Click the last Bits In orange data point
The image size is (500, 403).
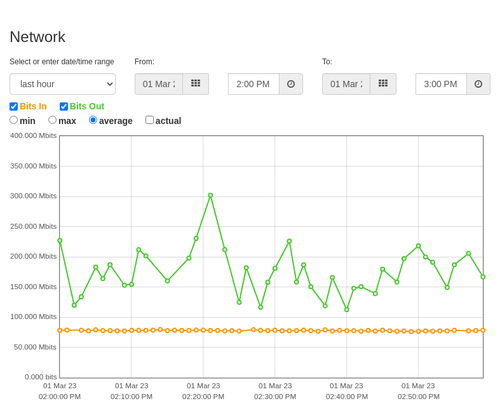483,330
